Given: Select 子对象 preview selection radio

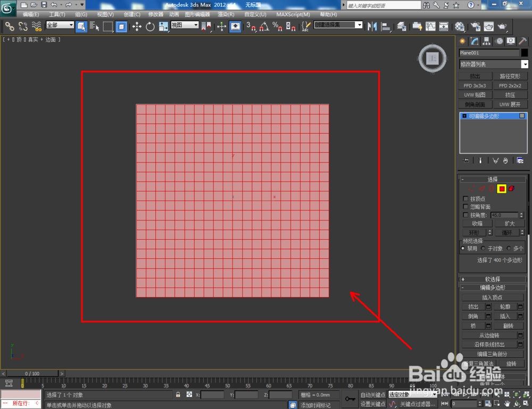Looking at the screenshot, I should point(483,248).
